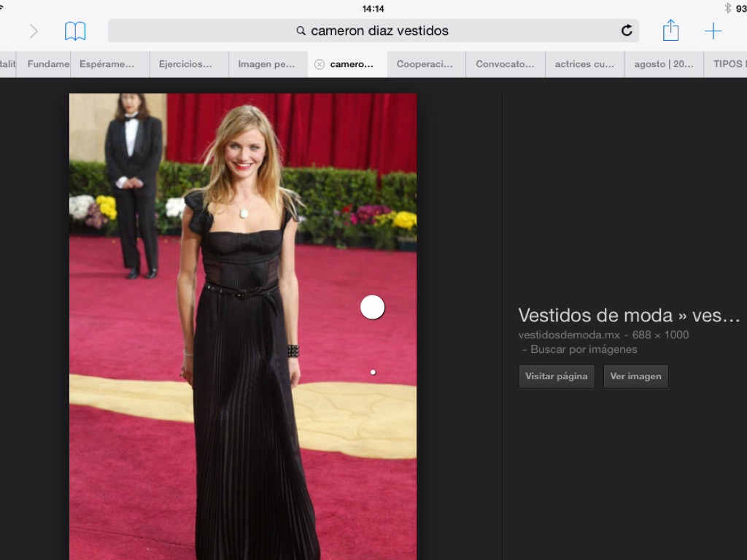This screenshot has height=560, width=747.
Task: Open the Bookmarks book icon
Action: tap(75, 31)
